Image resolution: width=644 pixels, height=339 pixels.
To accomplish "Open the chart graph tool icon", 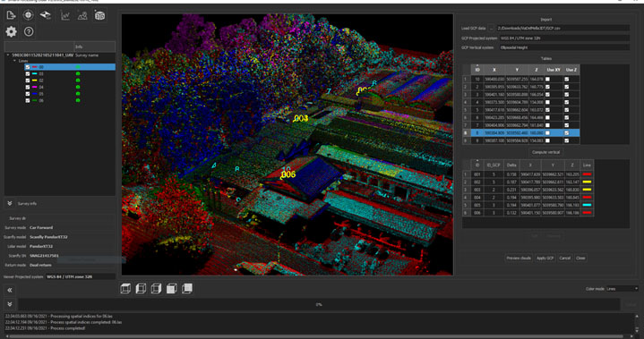I will 65,15.
